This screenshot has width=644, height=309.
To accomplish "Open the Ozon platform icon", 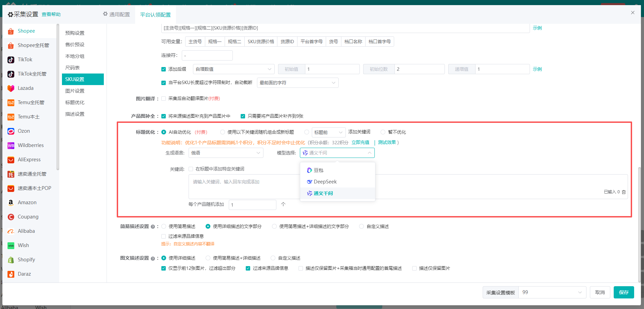I will click(x=11, y=131).
